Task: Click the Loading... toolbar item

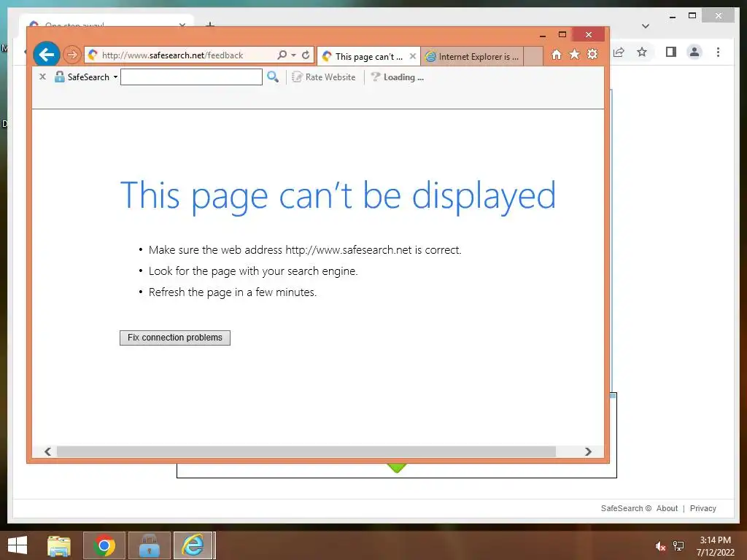Action: 398,77
